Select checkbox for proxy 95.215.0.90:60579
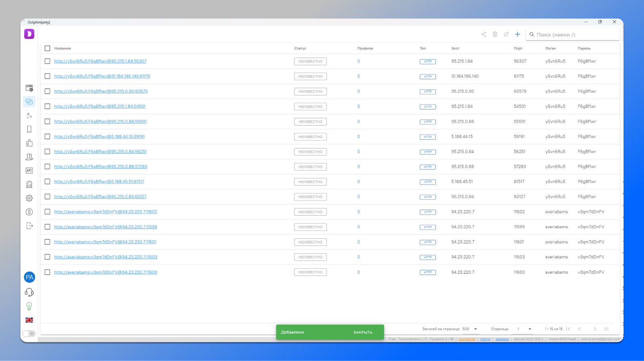 click(x=47, y=91)
